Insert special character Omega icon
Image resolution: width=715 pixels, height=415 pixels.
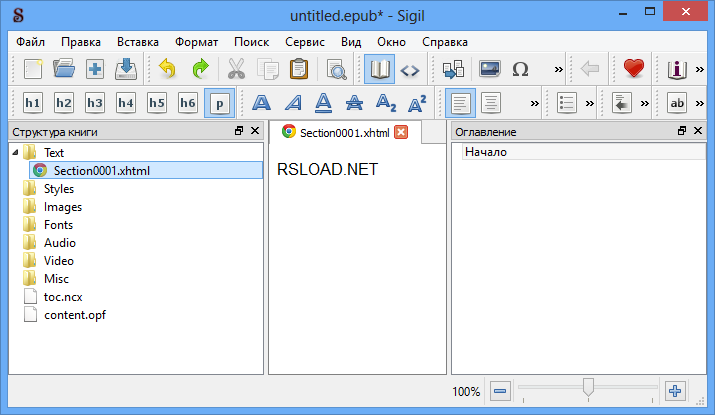click(520, 69)
